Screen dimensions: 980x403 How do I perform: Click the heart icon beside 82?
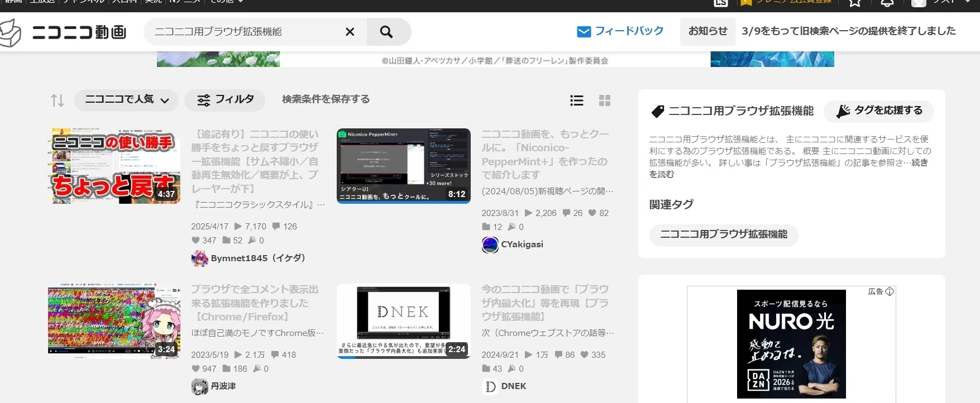coord(592,213)
